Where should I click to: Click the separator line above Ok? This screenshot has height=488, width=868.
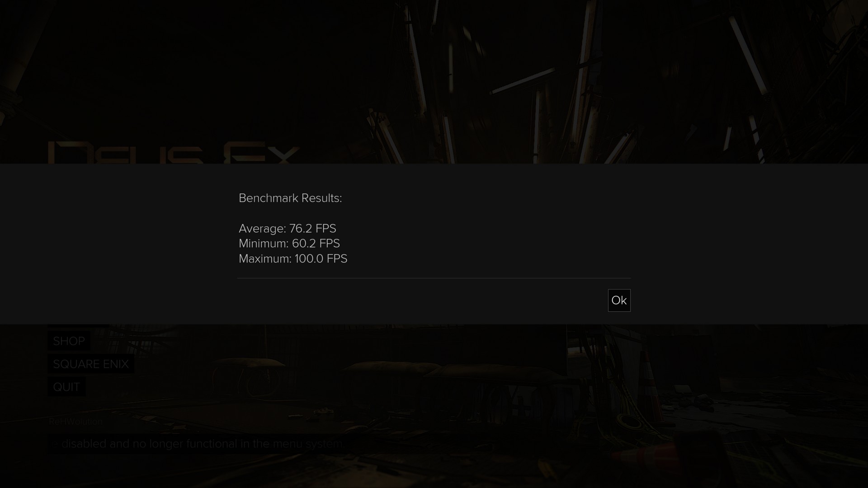[x=434, y=278]
